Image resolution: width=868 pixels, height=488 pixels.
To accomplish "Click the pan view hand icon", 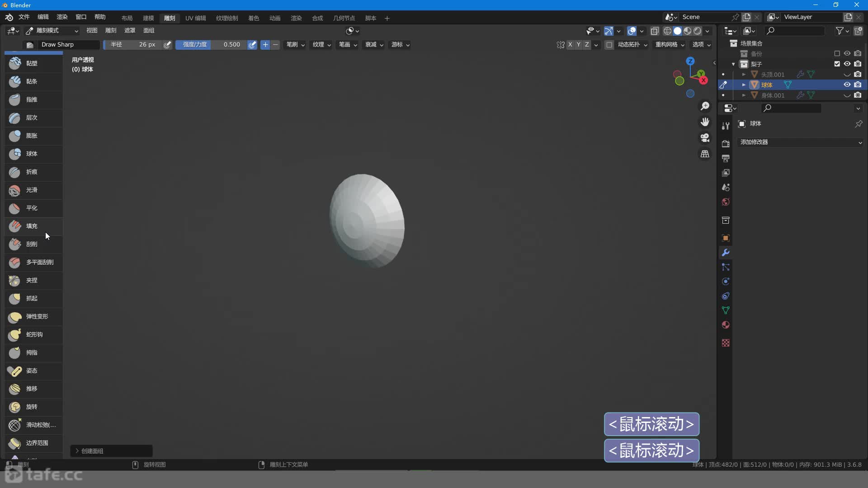I will point(705,122).
